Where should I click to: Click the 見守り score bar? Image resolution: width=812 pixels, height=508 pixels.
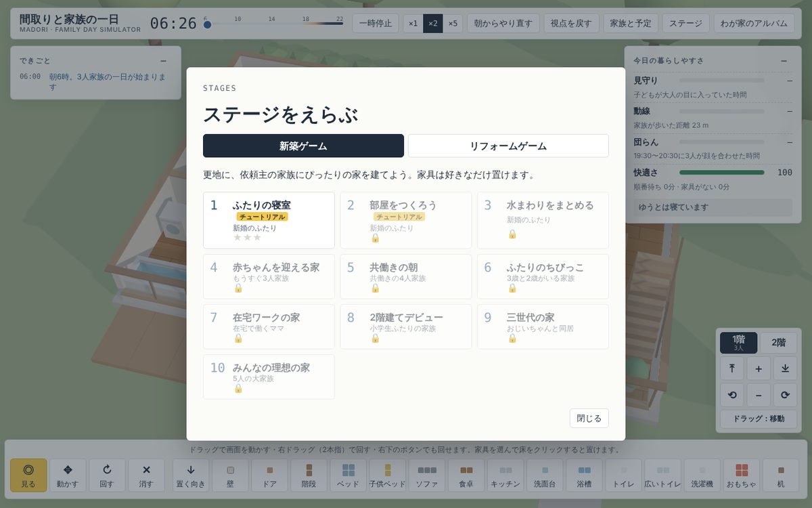721,81
